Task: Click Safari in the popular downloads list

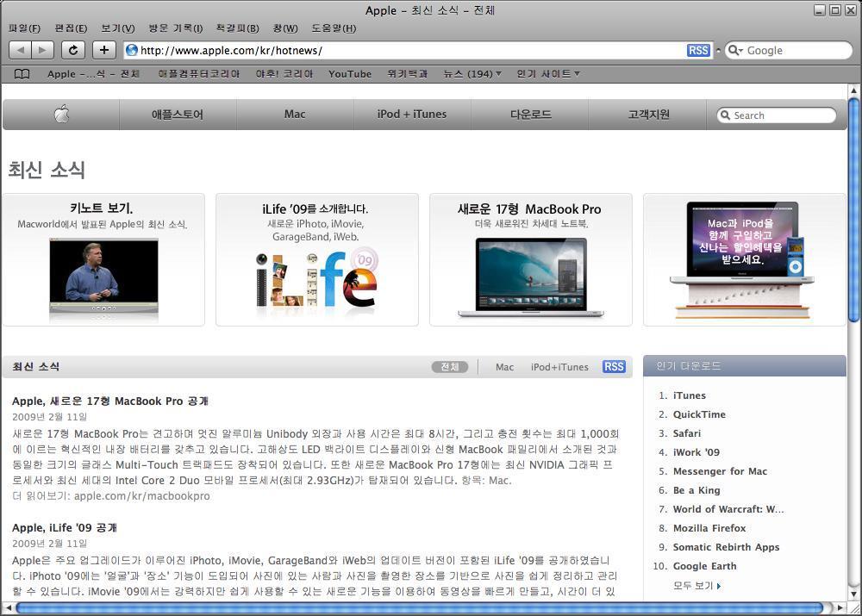Action: (x=687, y=433)
